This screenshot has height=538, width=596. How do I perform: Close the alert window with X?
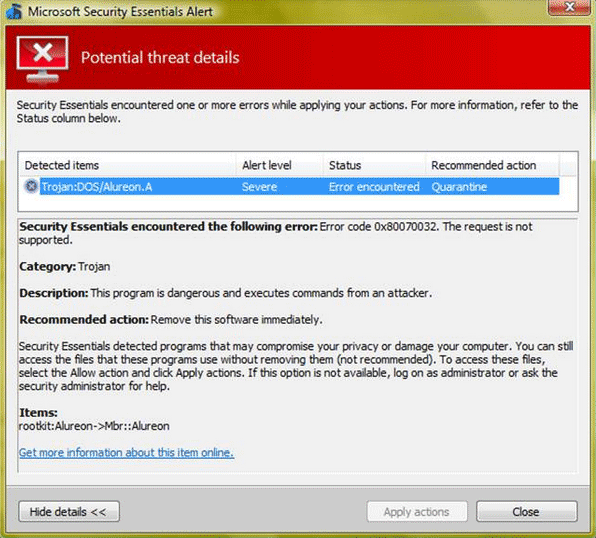569,7
